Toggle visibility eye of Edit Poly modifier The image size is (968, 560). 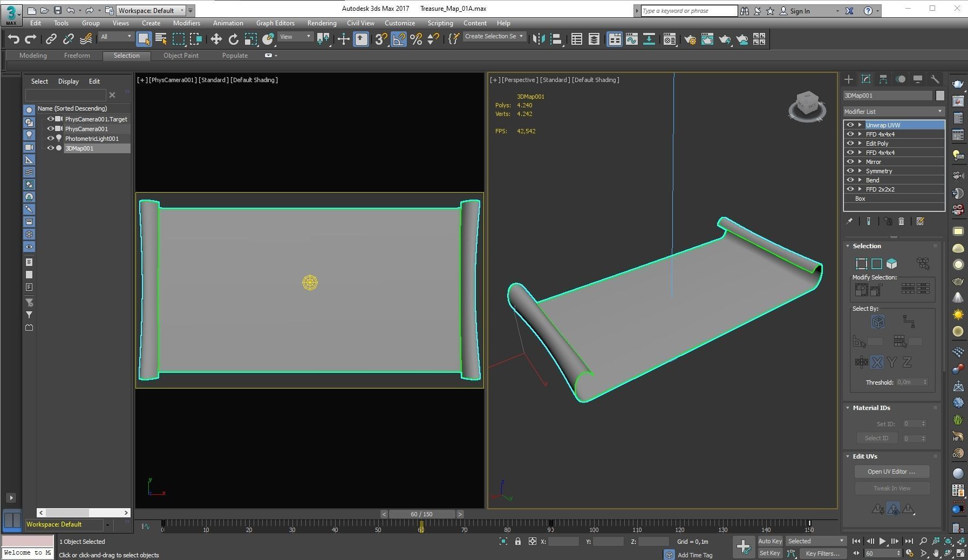tap(851, 144)
